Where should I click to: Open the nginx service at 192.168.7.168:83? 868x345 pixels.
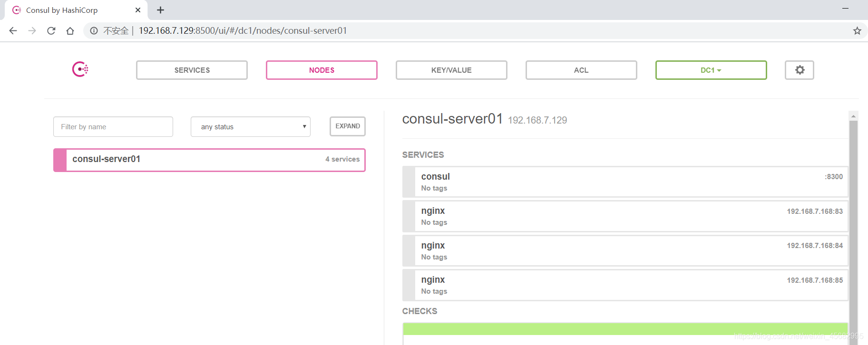[x=625, y=216]
